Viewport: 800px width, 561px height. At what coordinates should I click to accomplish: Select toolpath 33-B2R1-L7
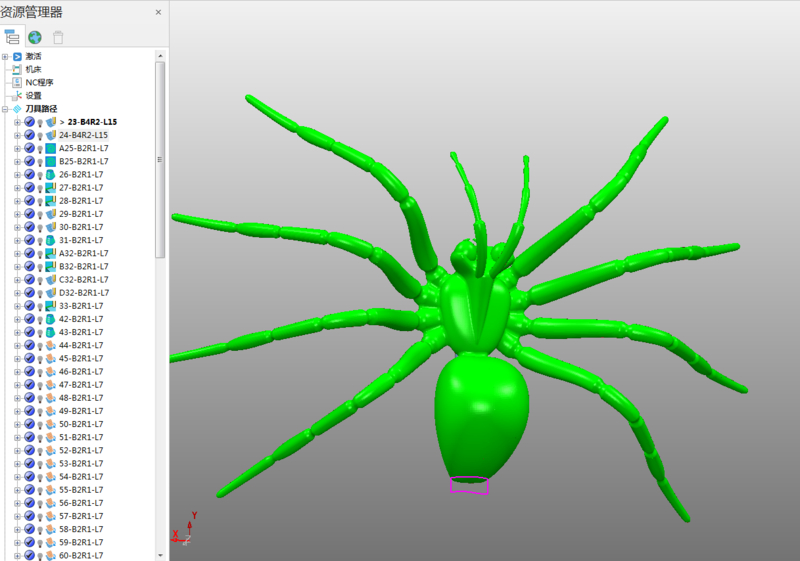tap(81, 306)
